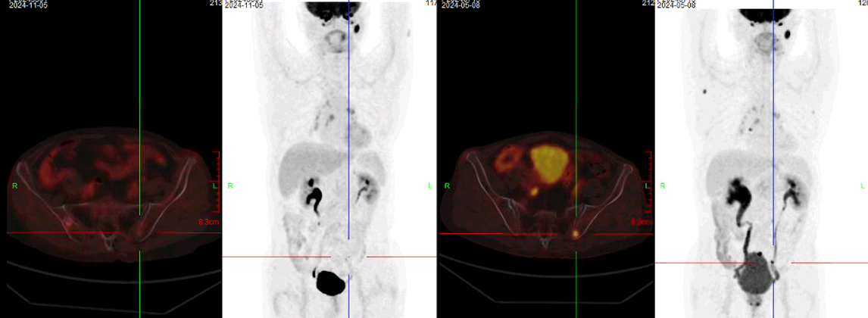Select the red scale ruler beside 8.3cm
Viewport: 868px width, 318px height.
click(x=217, y=182)
